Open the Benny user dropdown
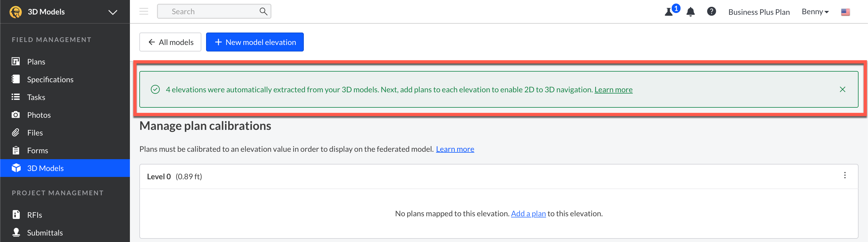The height and width of the screenshot is (242, 868). coord(815,12)
